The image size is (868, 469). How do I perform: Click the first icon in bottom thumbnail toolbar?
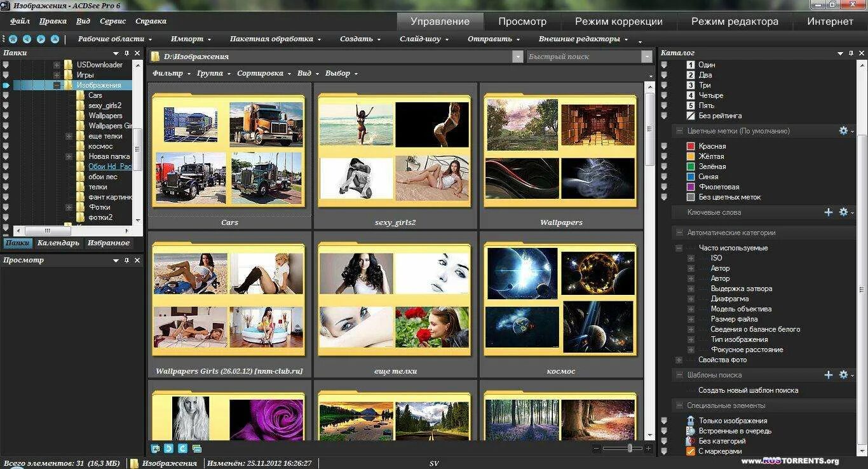pos(156,448)
